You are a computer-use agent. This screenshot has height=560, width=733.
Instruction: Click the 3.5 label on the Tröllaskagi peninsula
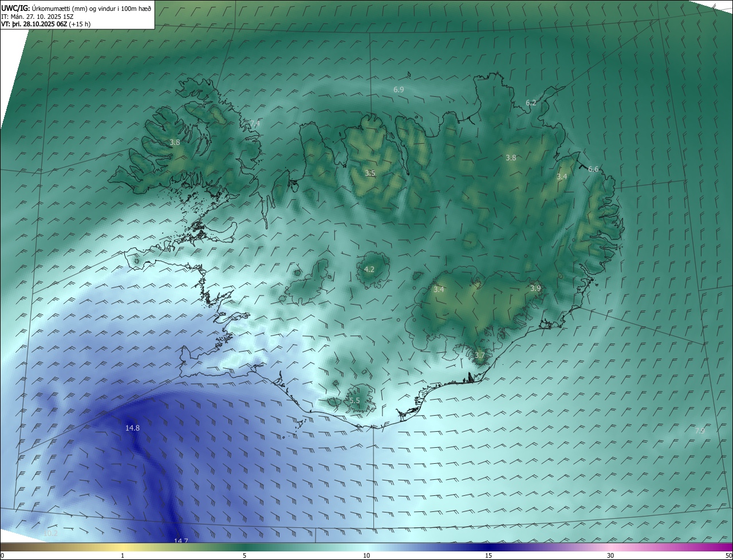click(x=371, y=173)
